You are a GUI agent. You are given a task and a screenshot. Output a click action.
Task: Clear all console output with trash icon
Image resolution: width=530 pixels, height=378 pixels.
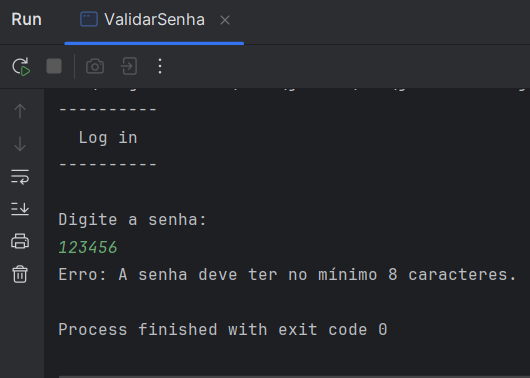tap(20, 274)
